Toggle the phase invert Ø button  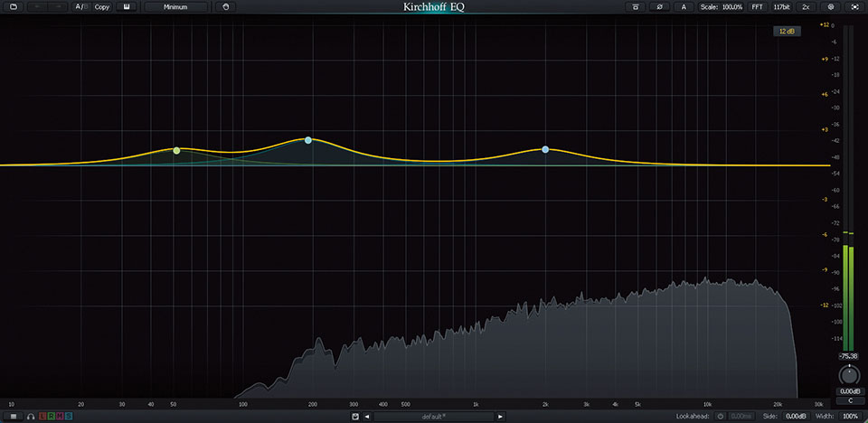[659, 7]
